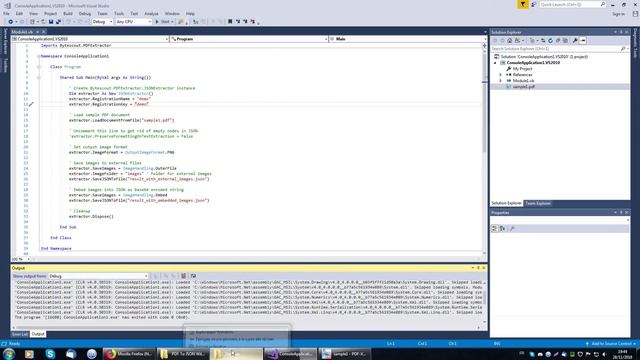Image resolution: width=640 pixels, height=360 pixels.
Task: Click the Windows Start button
Action: (x=9, y=354)
